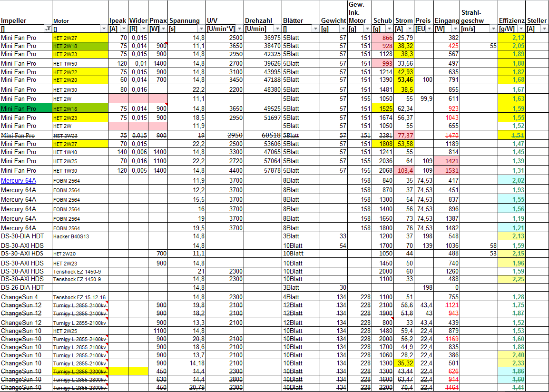Click the active filter icon on Impeller column
Image resolution: width=549 pixels, height=392 pixels.
[x=48, y=29]
